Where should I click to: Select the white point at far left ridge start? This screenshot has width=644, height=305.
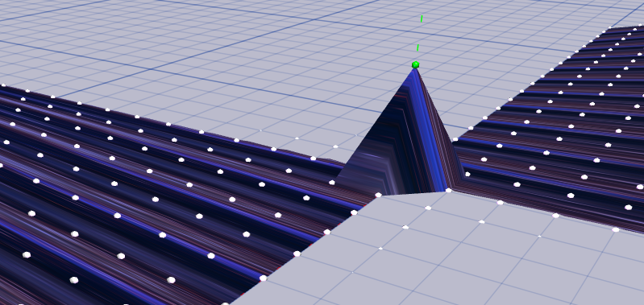click(3, 85)
